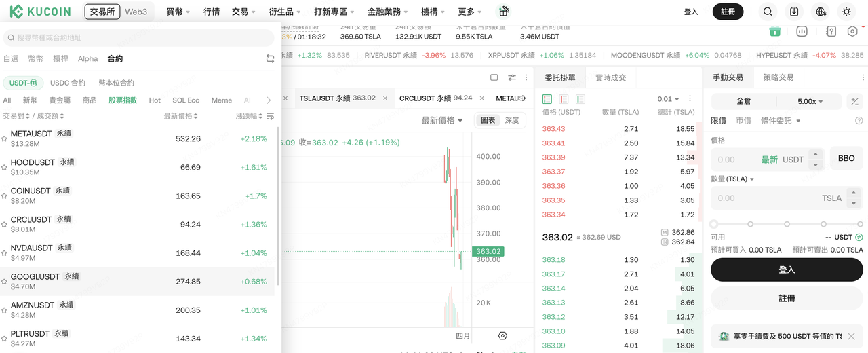
Task: Open the 0.01 price precision dropdown
Action: (x=668, y=99)
